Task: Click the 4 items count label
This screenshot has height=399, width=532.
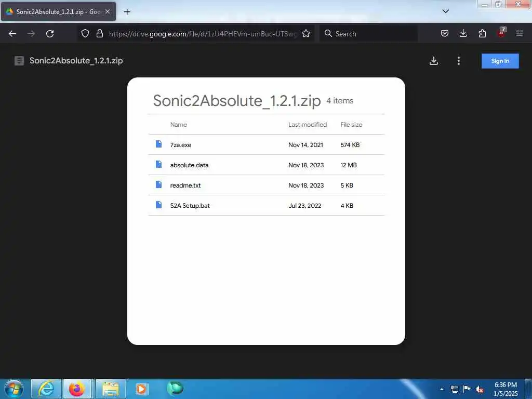Action: (340, 101)
